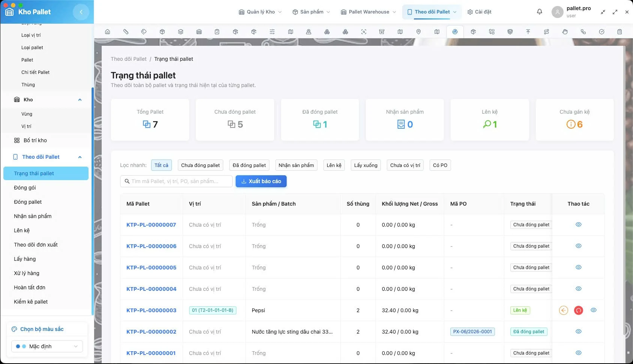Click the sliders adjustment toolbar icon

click(x=272, y=32)
